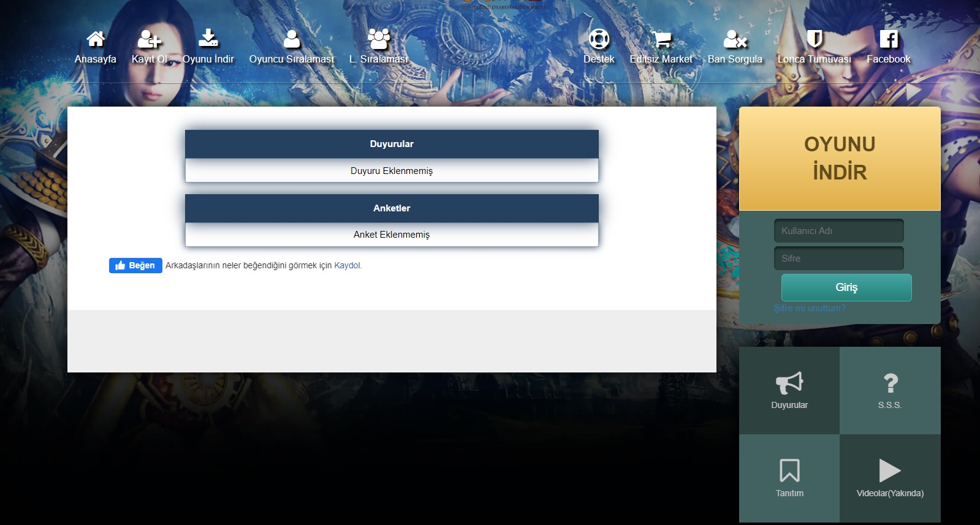Click the Tanıtım bookmark icon
980x525 pixels.
[x=789, y=470]
